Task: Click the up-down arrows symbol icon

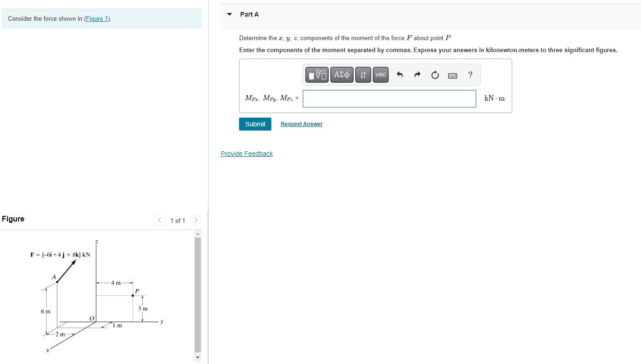Action: (363, 74)
